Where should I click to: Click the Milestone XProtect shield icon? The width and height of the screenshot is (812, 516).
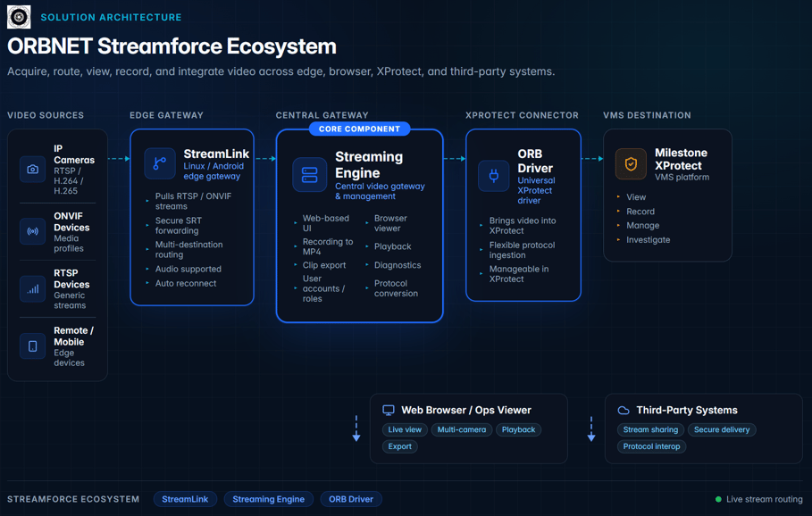point(631,164)
